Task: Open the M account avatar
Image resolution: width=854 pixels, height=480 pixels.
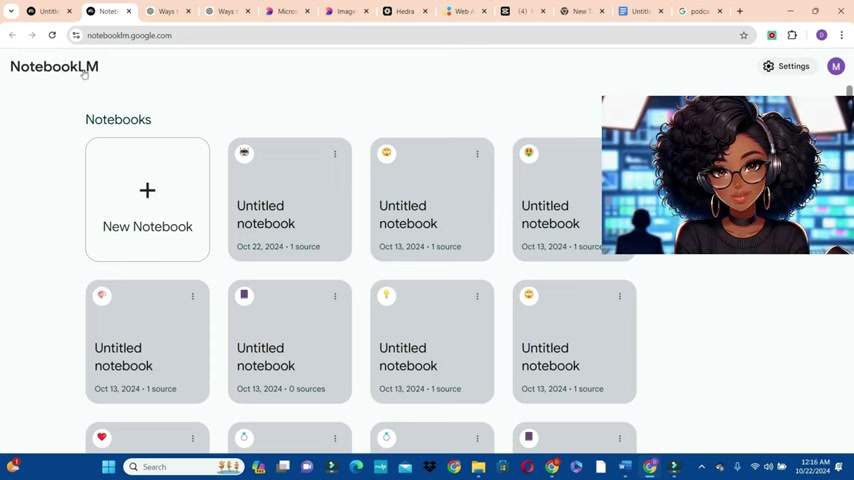Action: pyautogui.click(x=835, y=66)
